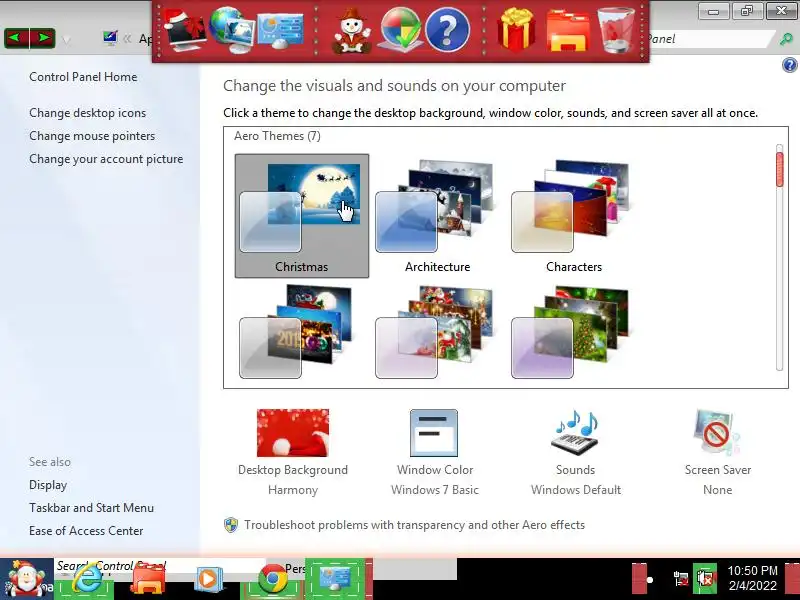
Task: Click the gift box icon in dock
Action: (x=516, y=30)
